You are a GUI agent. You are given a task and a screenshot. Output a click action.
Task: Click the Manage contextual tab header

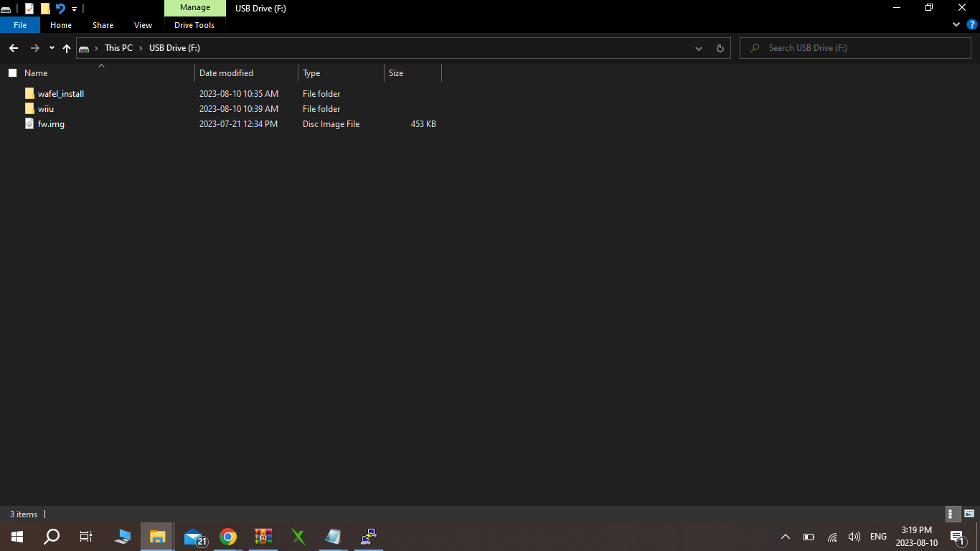(x=195, y=8)
